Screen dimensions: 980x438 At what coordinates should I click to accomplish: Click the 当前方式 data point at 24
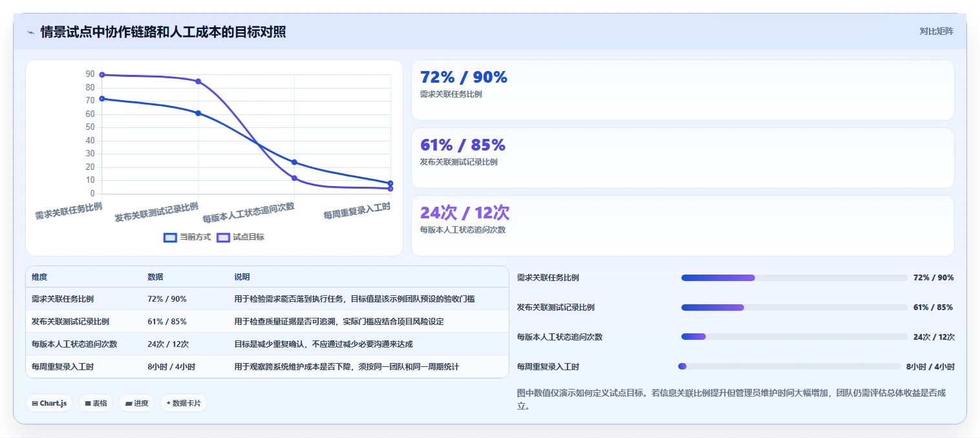coord(294,162)
